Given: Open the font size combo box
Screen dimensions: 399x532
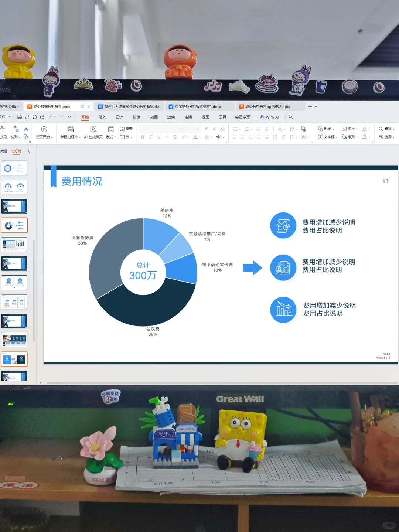Looking at the screenshot, I should [192, 129].
